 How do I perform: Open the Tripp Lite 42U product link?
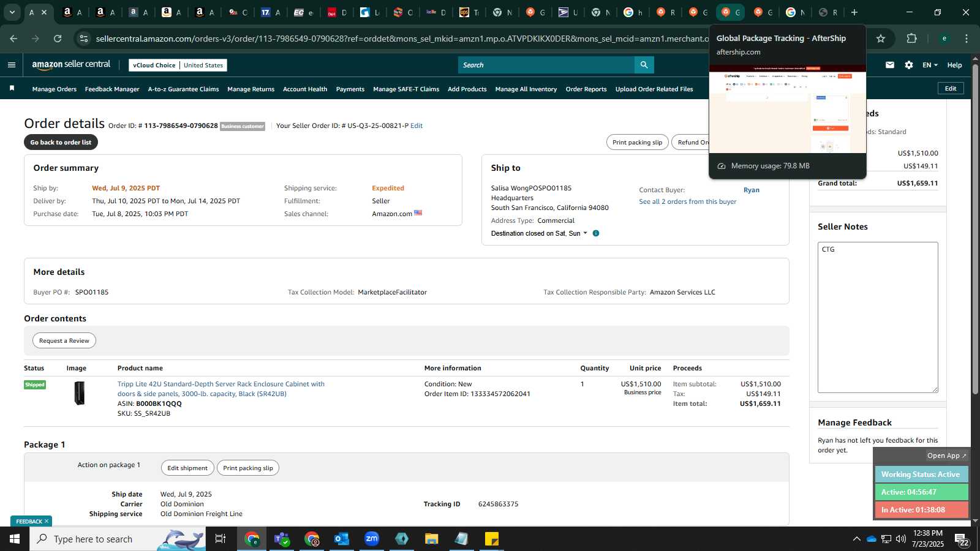[x=221, y=389]
